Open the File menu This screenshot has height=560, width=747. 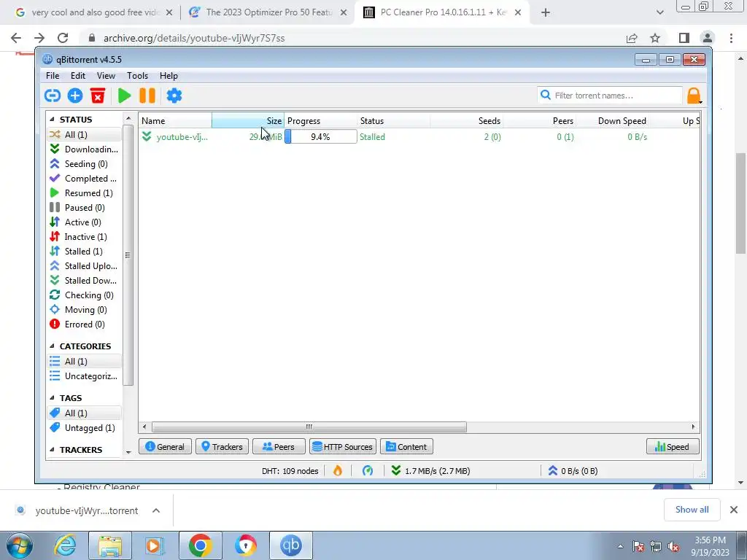[53, 76]
